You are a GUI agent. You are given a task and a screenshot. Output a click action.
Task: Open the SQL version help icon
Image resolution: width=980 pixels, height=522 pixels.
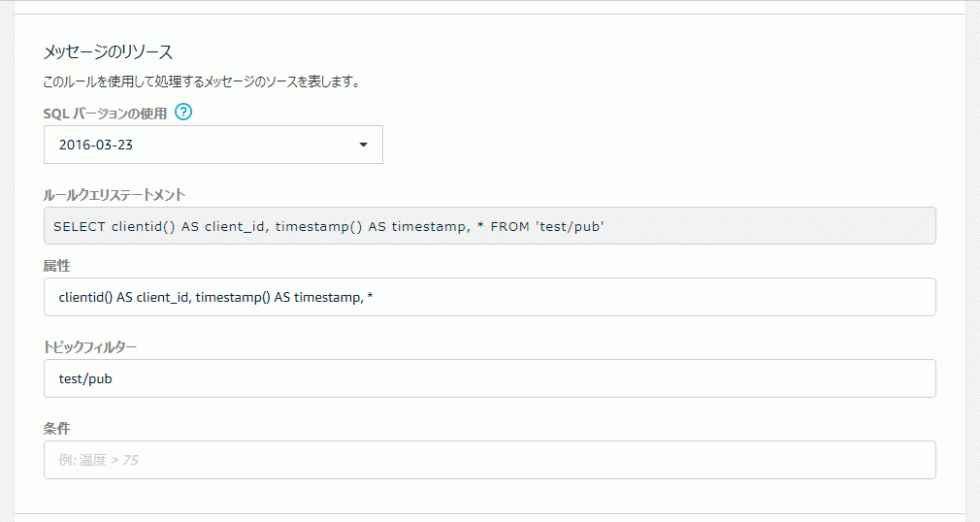tap(183, 113)
